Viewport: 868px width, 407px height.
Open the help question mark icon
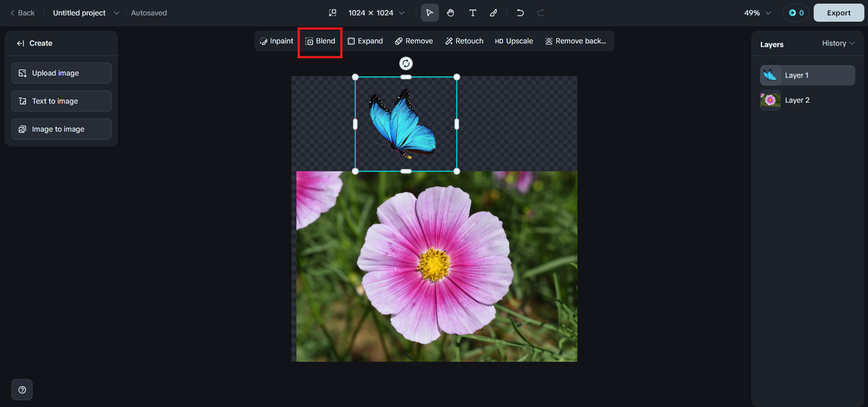[22, 390]
